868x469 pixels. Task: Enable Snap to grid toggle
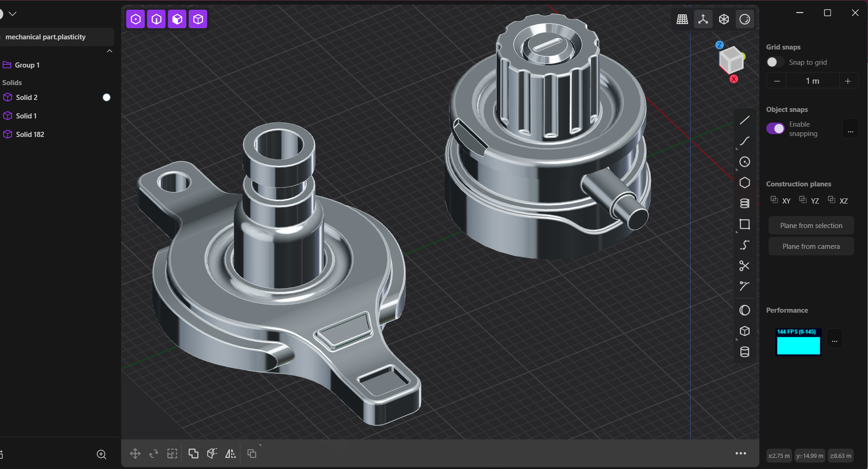point(775,62)
